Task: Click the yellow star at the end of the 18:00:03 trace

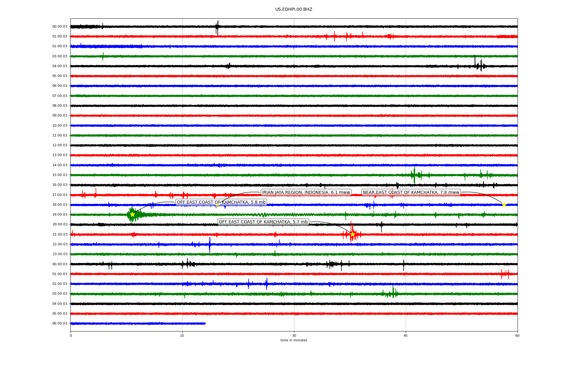Action: (x=504, y=205)
